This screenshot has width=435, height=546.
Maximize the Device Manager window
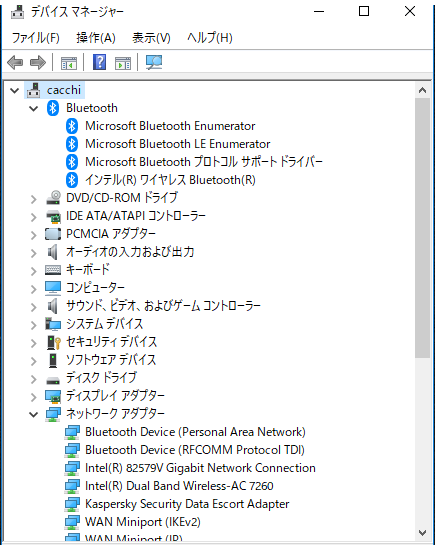(364, 11)
